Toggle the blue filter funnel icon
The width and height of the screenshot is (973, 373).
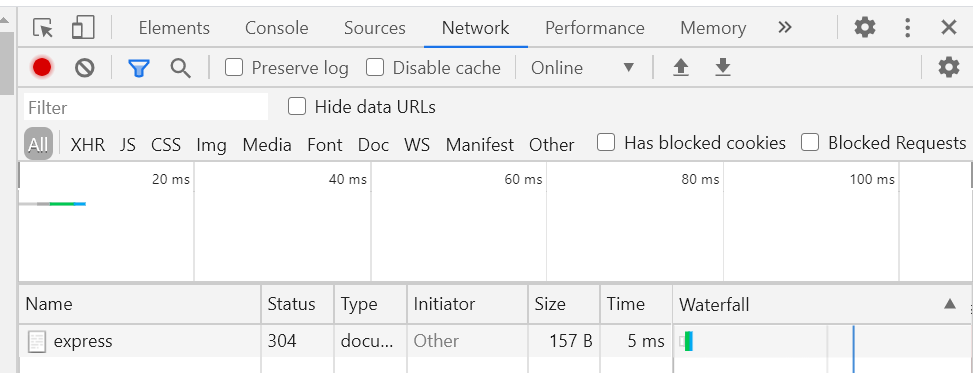(139, 68)
